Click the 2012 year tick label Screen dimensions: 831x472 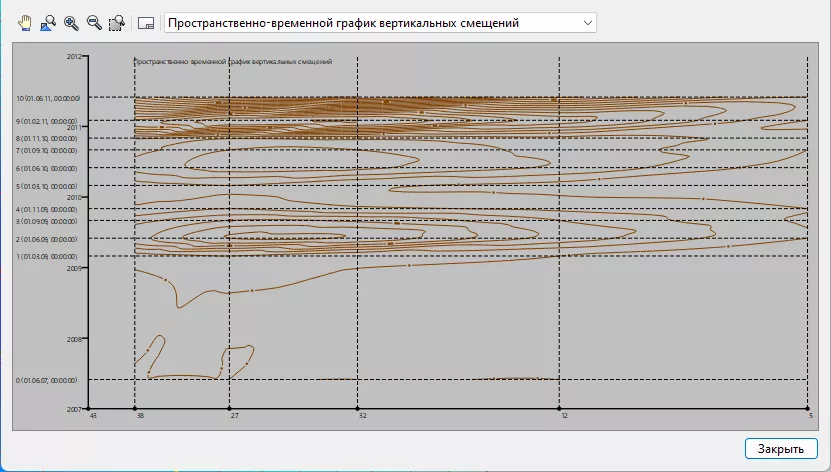coord(73,57)
